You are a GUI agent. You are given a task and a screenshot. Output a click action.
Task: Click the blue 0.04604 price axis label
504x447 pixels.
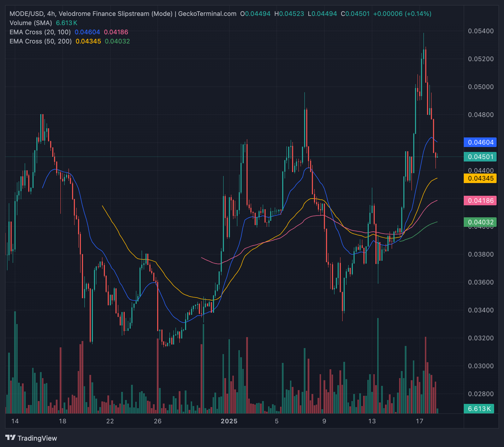point(480,142)
